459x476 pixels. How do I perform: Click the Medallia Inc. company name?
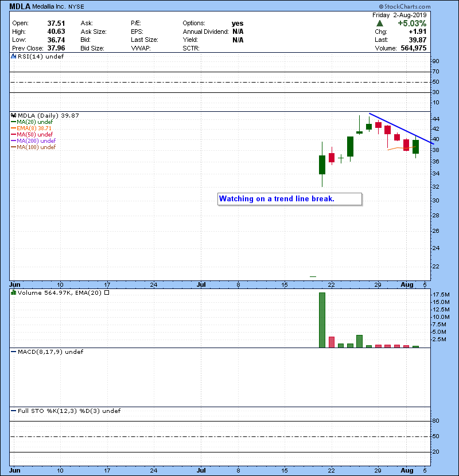49,7
